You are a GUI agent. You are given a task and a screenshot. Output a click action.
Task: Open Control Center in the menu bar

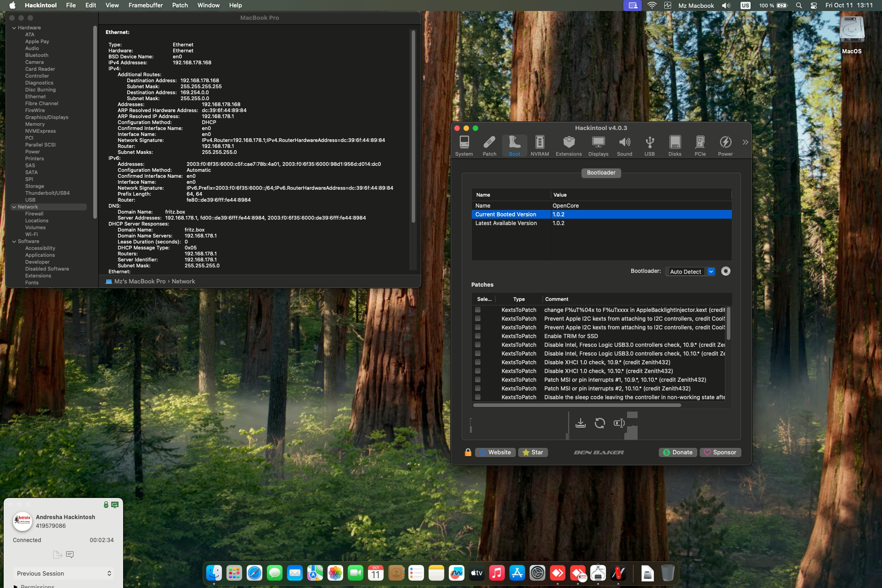coord(814,6)
